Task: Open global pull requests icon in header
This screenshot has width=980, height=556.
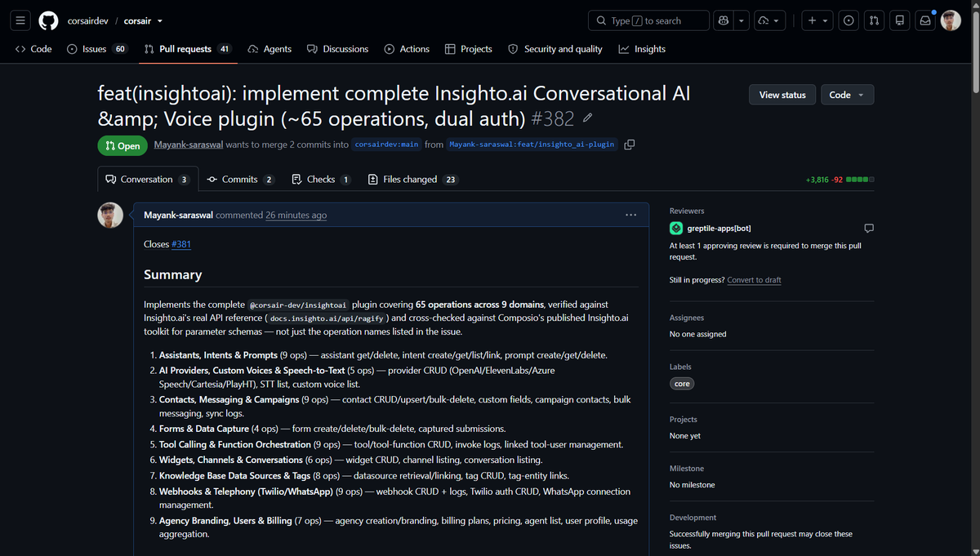Action: point(875,20)
